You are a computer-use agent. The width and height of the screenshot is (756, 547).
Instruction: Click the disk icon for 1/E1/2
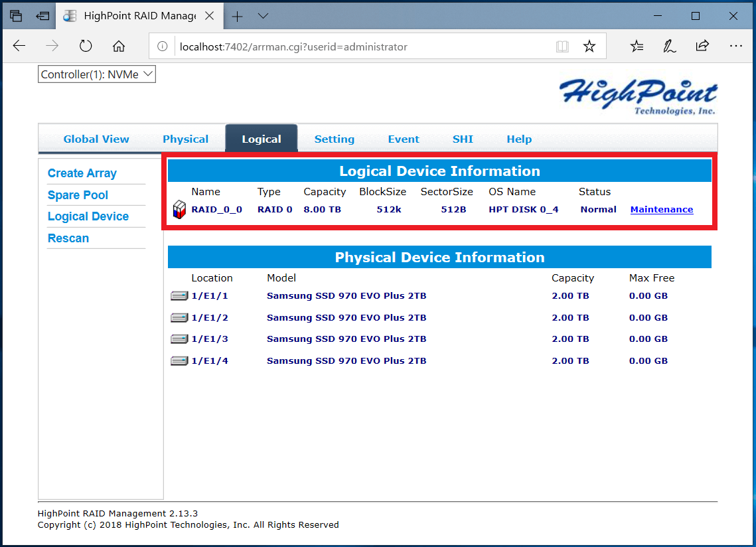(x=179, y=317)
